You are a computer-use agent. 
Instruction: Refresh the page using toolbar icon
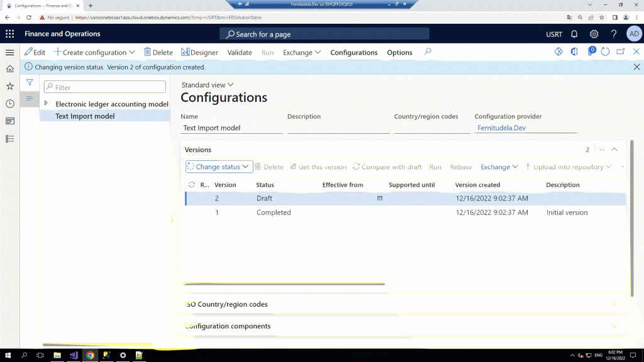605,52
